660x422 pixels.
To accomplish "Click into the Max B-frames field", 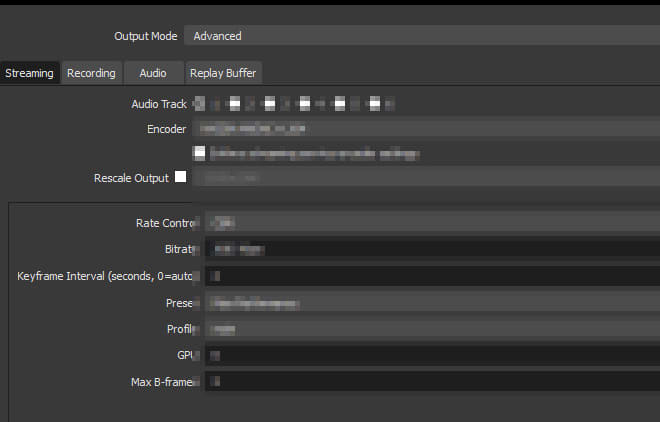I will tap(432, 382).
